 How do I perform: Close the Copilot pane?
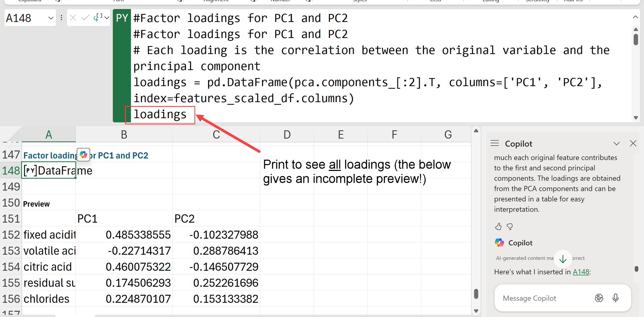[x=633, y=144]
